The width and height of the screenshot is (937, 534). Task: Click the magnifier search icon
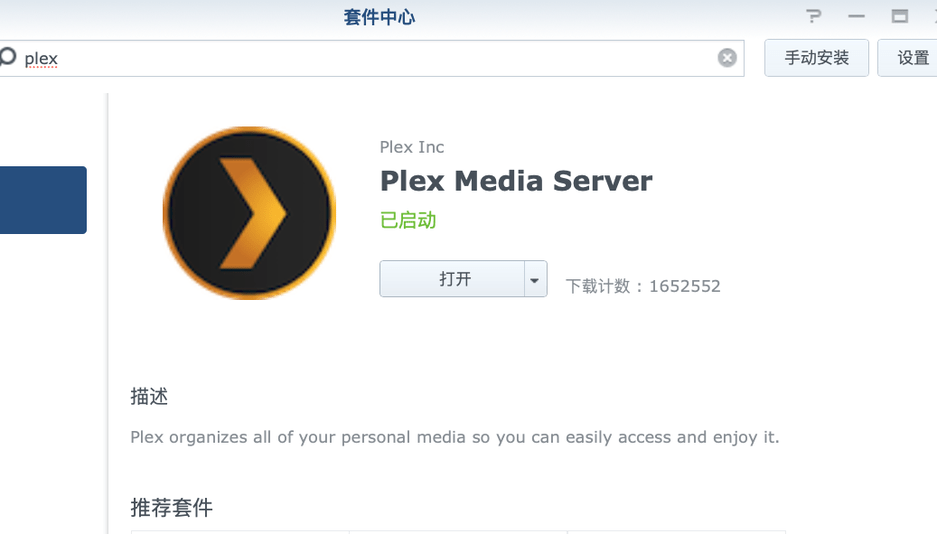8,57
